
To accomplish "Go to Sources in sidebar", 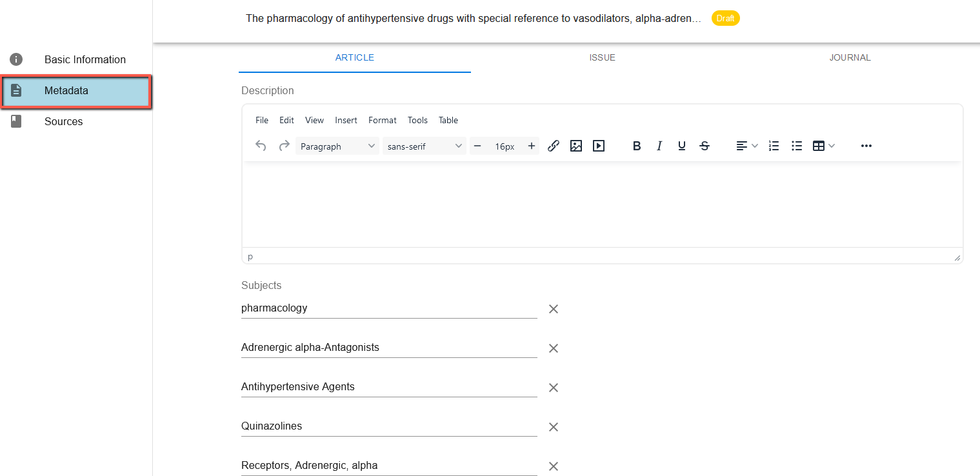I will (63, 121).
